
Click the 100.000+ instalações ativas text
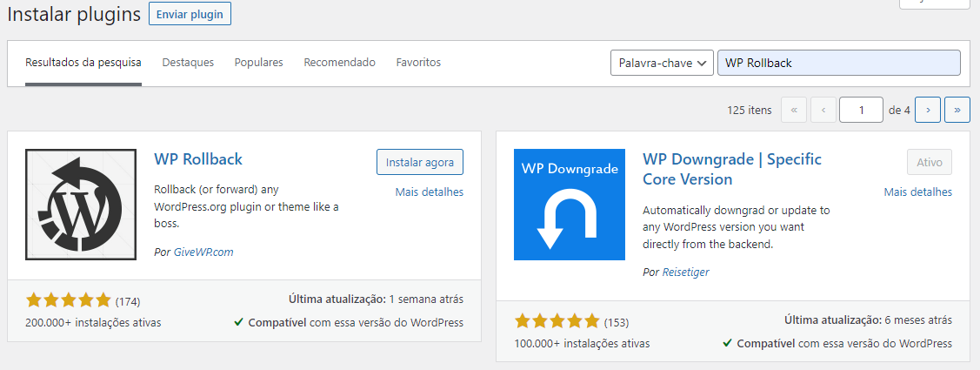pyautogui.click(x=582, y=344)
